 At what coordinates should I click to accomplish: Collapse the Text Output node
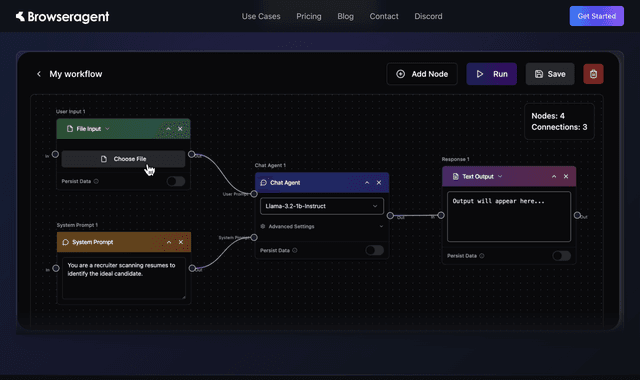coord(554,176)
